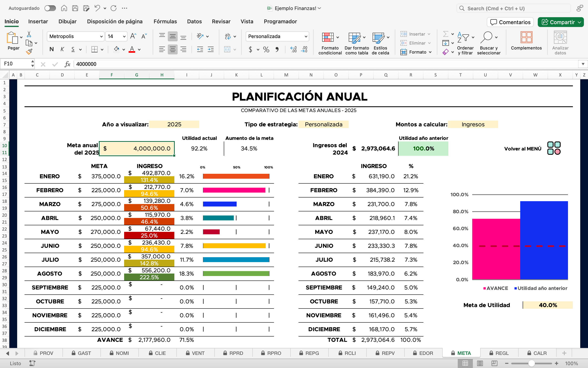
Task: Click the Undo arrow icon
Action: click(x=97, y=8)
